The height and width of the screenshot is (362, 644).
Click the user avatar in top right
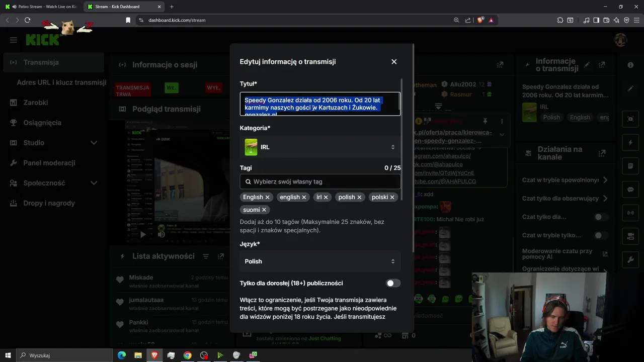(x=621, y=40)
